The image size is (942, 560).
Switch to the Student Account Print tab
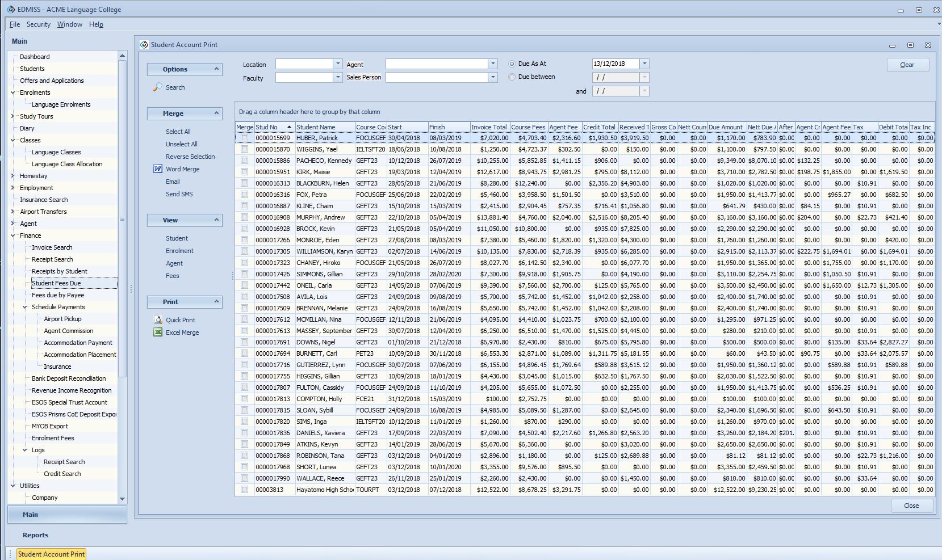(51, 554)
